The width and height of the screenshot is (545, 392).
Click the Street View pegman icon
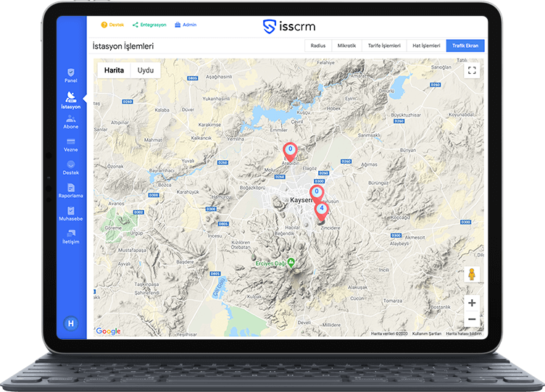472,275
